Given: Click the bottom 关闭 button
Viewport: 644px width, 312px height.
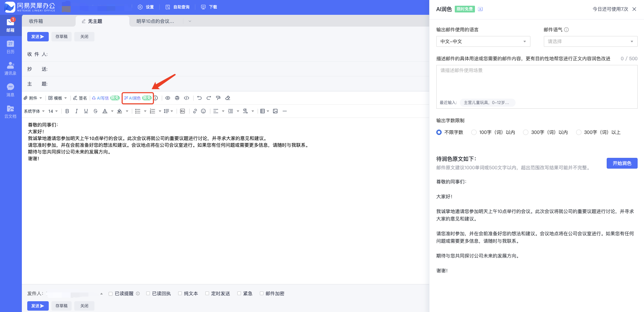Looking at the screenshot, I should pyautogui.click(x=84, y=306).
